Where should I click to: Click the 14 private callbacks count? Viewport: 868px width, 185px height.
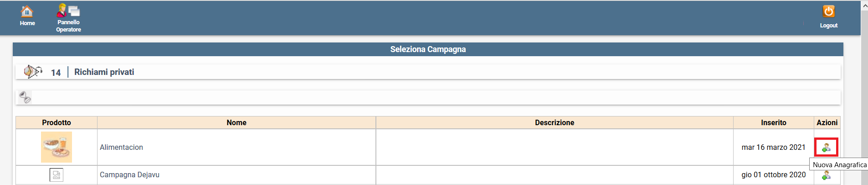56,73
